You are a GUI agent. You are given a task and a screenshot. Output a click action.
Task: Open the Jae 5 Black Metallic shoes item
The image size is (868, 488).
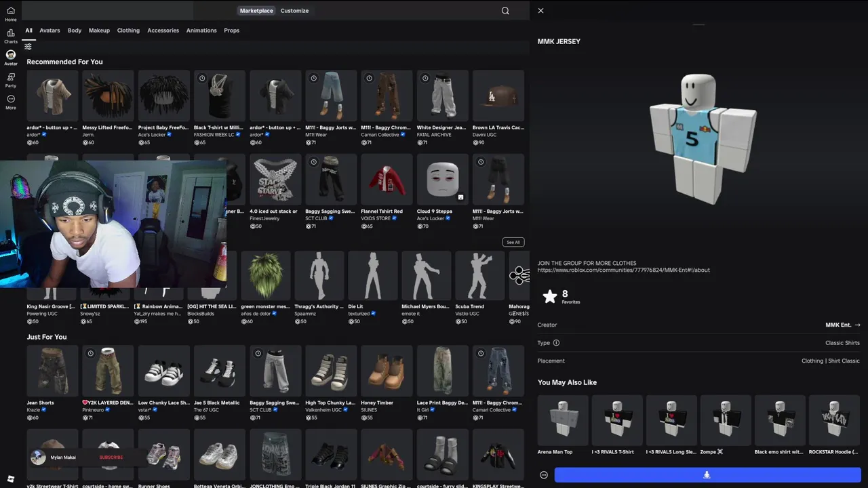pyautogui.click(x=220, y=383)
